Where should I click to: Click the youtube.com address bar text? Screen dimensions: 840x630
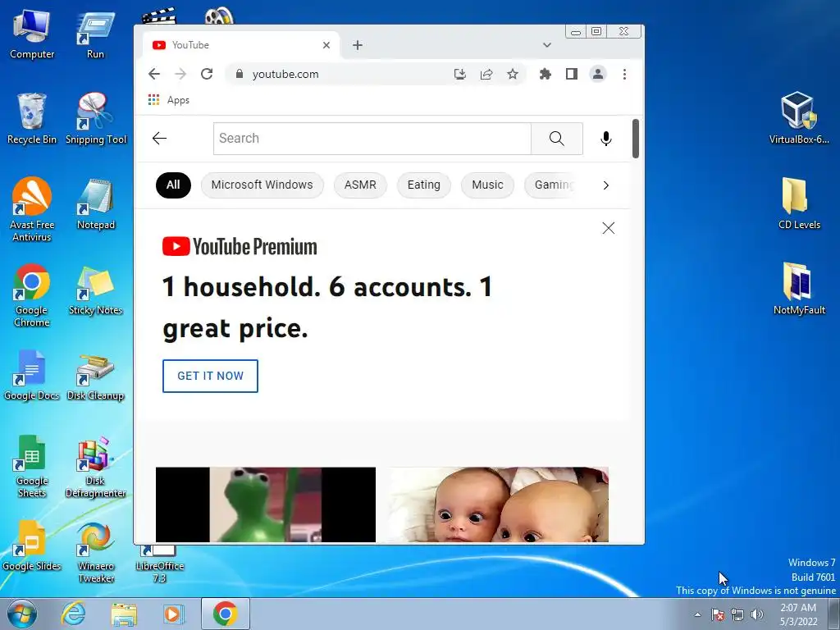(285, 74)
